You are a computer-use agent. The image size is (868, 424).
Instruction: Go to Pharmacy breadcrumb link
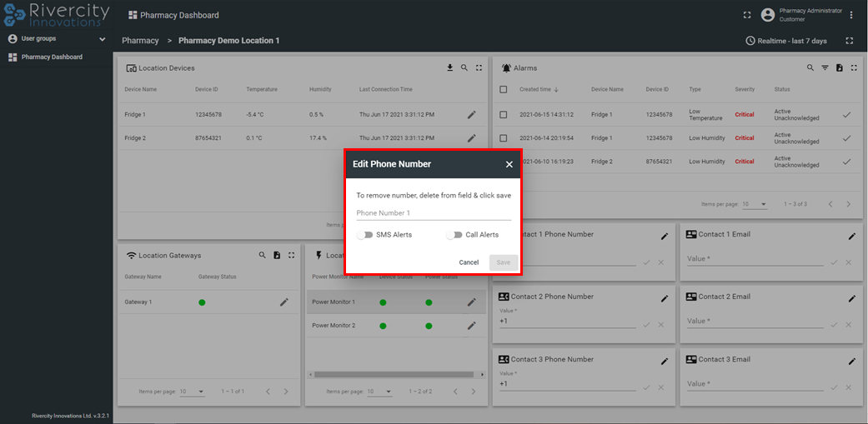140,41
